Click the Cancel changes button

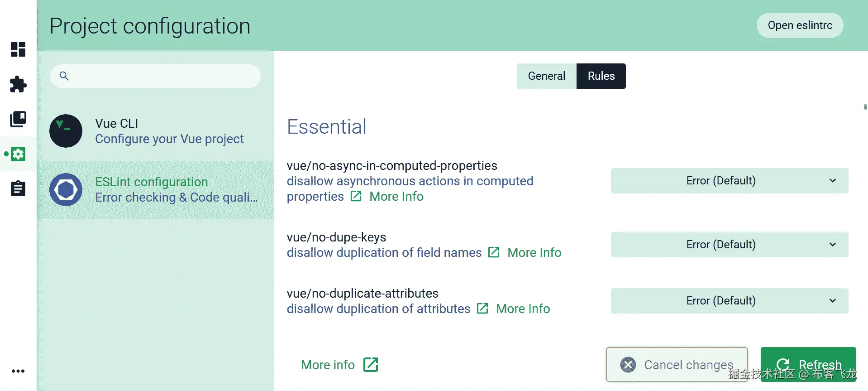[x=677, y=365]
